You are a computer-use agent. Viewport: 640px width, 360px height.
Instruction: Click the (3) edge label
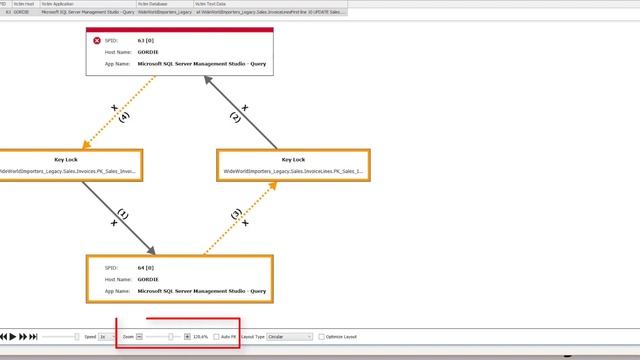click(x=236, y=213)
